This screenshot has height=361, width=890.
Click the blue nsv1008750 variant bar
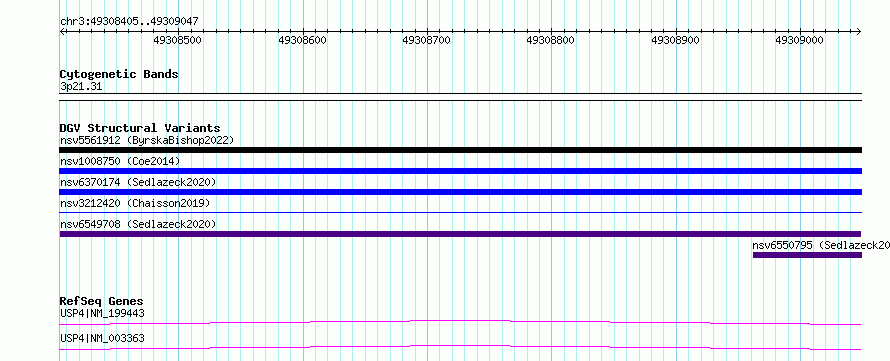460,171
